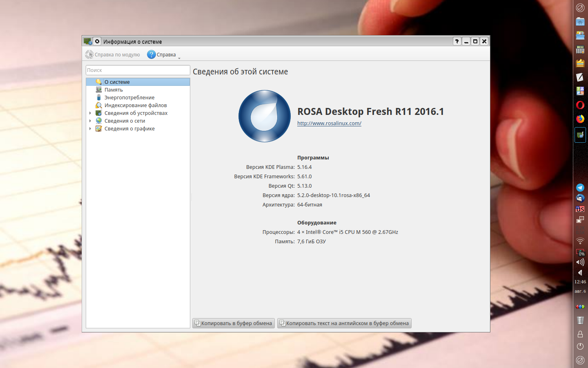Select Сведения о графике in the tree
Screen dimensions: 588x368
coord(129,128)
